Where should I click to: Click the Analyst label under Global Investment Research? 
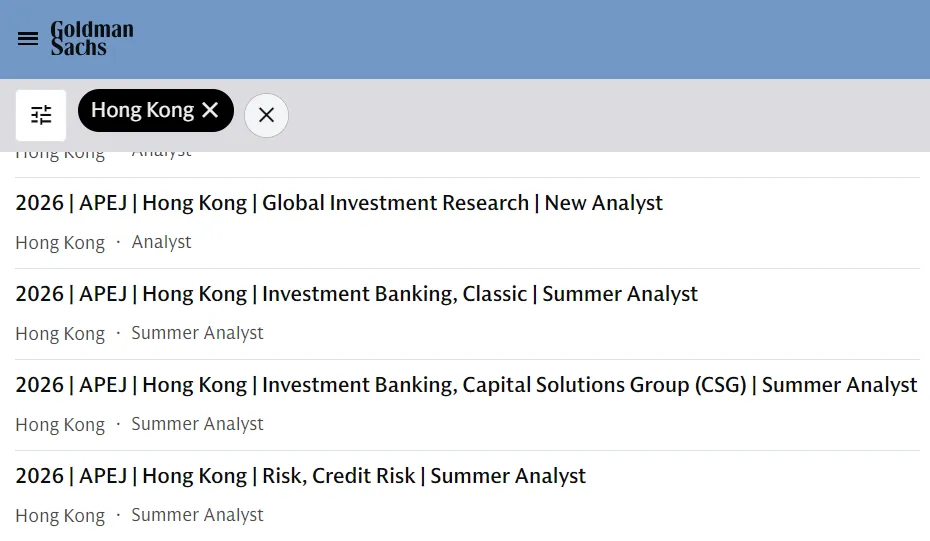tap(161, 242)
